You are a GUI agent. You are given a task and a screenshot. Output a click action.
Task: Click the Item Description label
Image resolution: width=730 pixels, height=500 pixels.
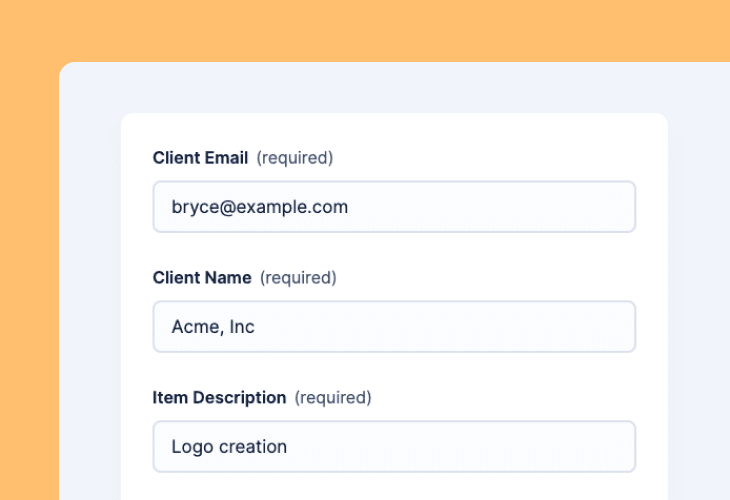pyautogui.click(x=219, y=398)
